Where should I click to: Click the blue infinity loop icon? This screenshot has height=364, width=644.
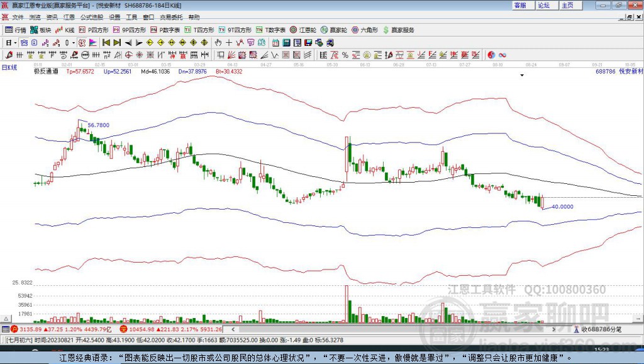pyautogui.click(x=502, y=55)
